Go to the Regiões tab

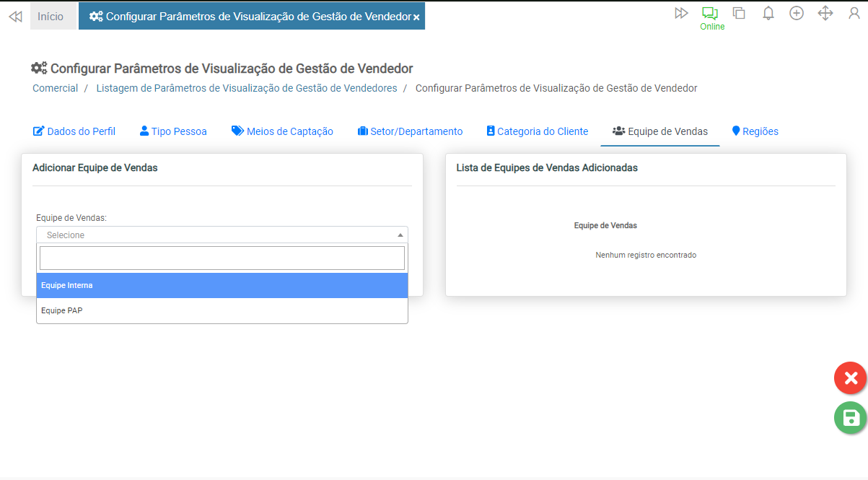point(755,131)
